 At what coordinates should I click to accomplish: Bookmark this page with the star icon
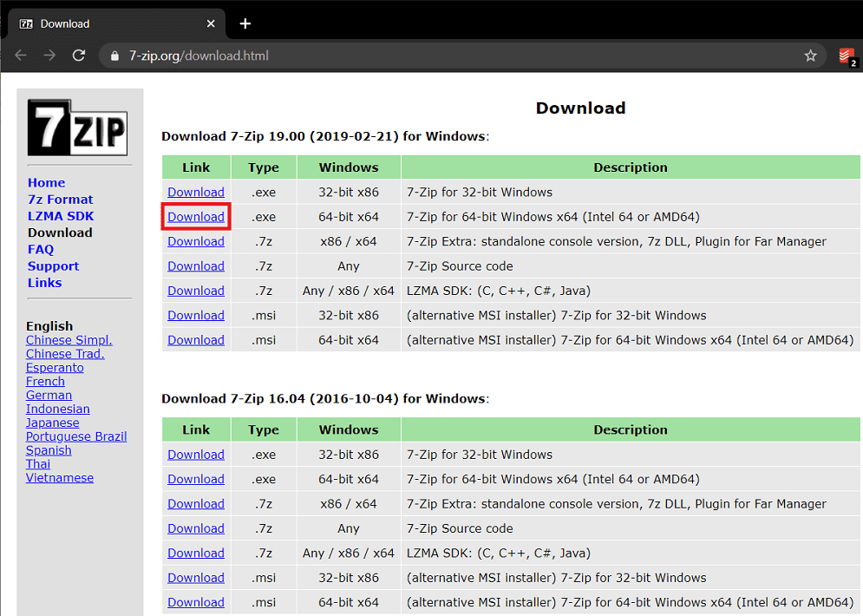810,56
